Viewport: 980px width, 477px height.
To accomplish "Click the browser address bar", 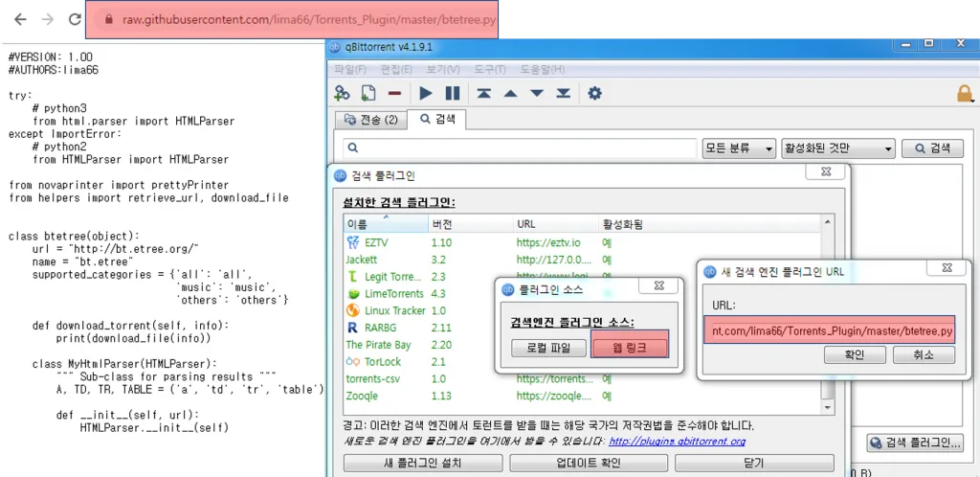I will pos(291,19).
